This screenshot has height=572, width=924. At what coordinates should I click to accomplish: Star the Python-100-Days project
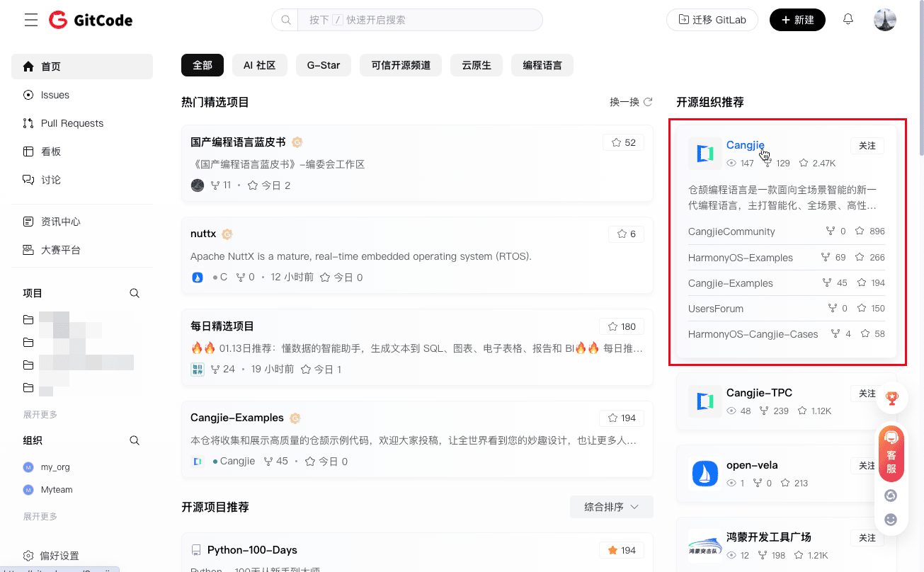coord(623,550)
